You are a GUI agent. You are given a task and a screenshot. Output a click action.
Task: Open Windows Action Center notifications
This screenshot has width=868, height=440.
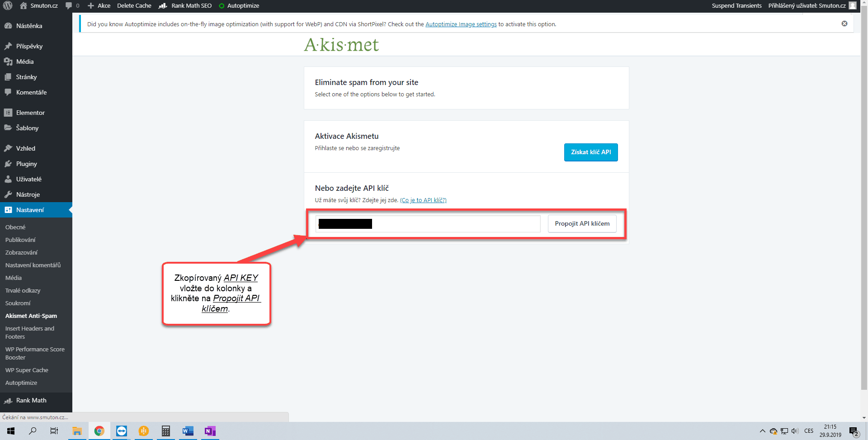coord(854,431)
